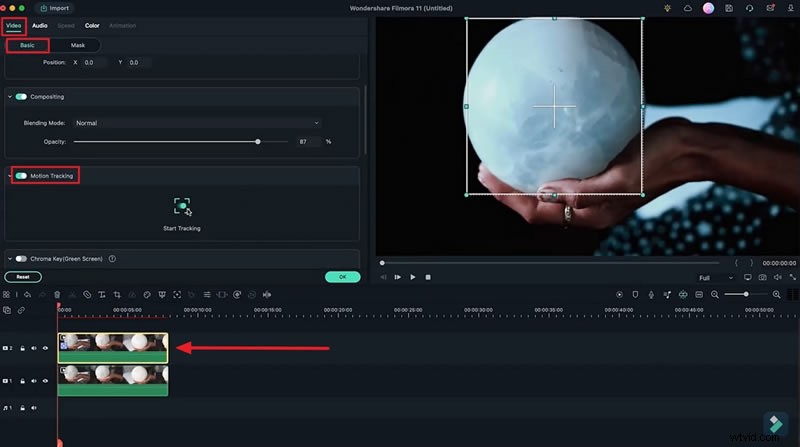Open the edit adjust sliders icon
Image resolution: width=800 pixels, height=447 pixels.
(x=207, y=294)
